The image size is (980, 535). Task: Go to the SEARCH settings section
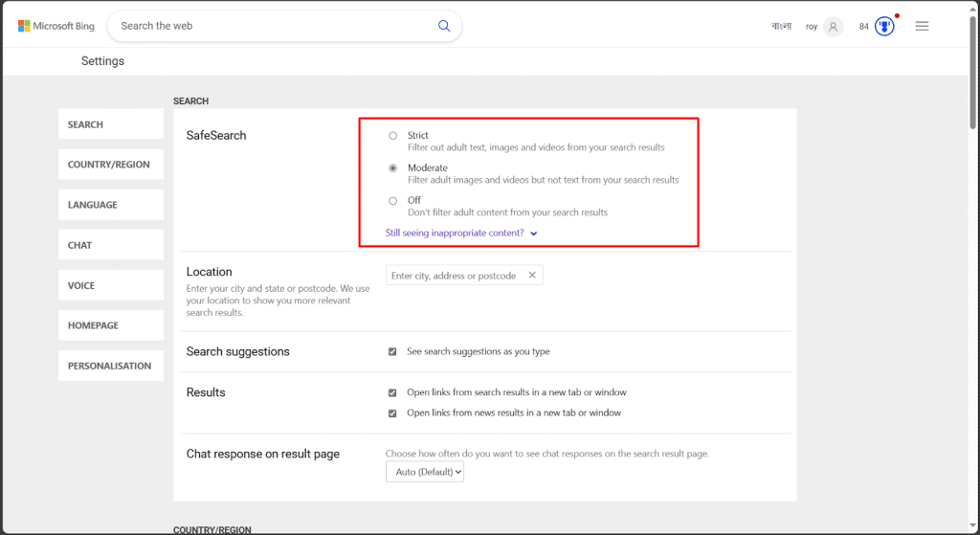coord(111,124)
